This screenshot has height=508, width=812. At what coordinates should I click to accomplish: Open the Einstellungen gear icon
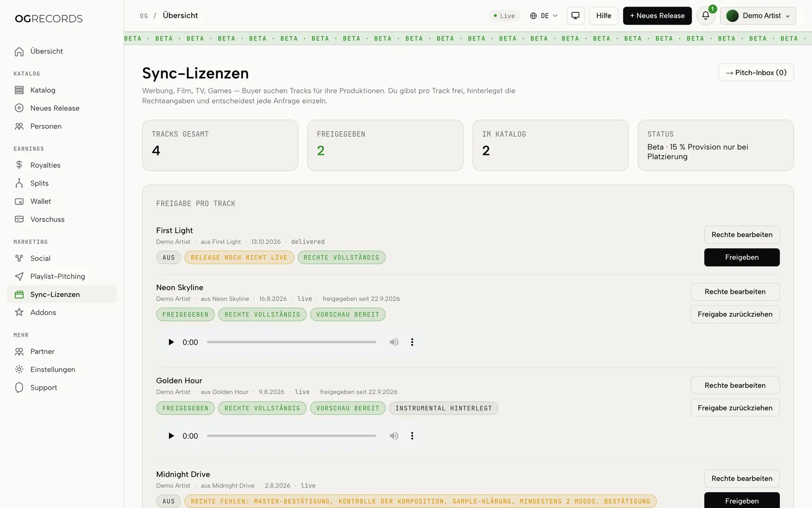coord(19,369)
